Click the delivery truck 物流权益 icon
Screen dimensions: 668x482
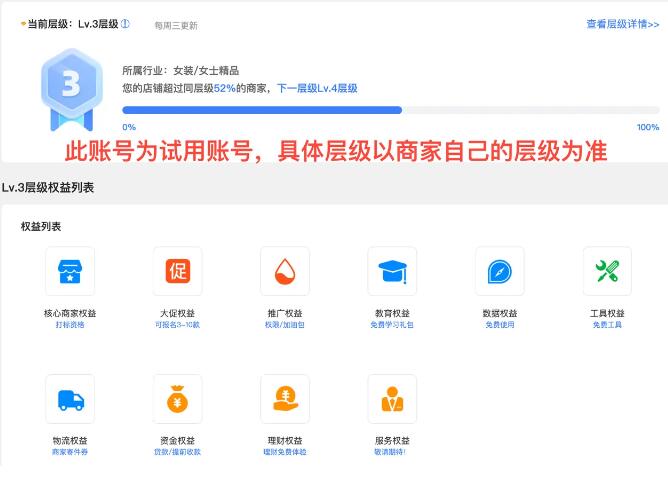pos(70,399)
